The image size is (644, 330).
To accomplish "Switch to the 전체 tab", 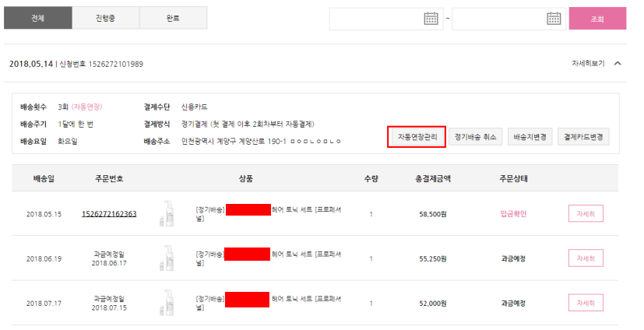I will tap(37, 18).
